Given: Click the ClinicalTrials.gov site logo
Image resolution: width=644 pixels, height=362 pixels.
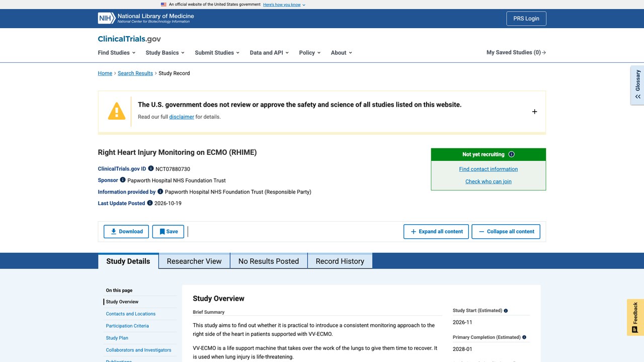Looking at the screenshot, I should (x=129, y=39).
